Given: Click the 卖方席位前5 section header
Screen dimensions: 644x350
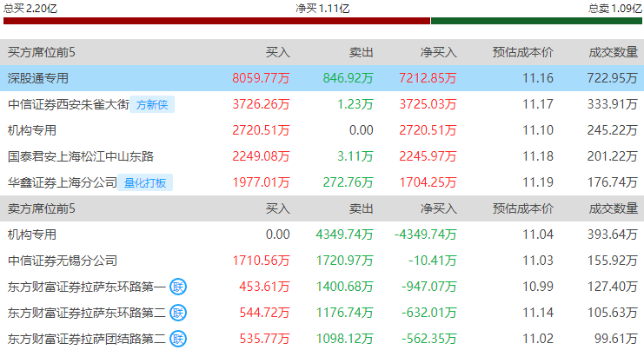Looking at the screenshot, I should click(x=42, y=208).
